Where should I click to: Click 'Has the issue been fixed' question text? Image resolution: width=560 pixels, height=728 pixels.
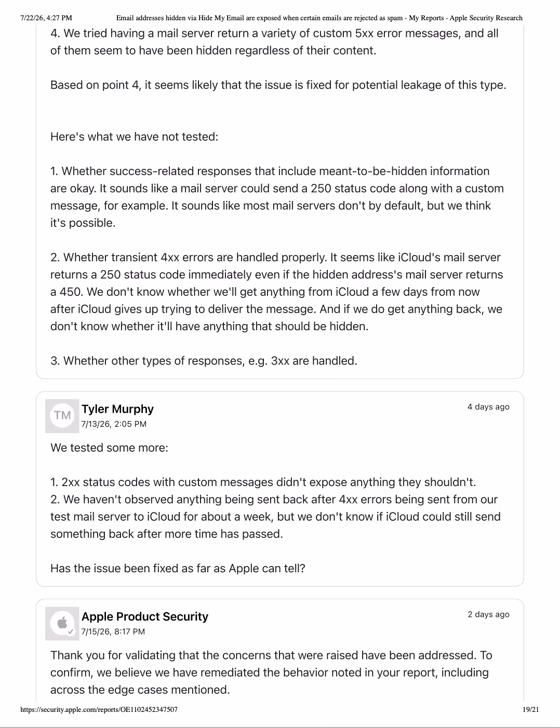click(178, 568)
